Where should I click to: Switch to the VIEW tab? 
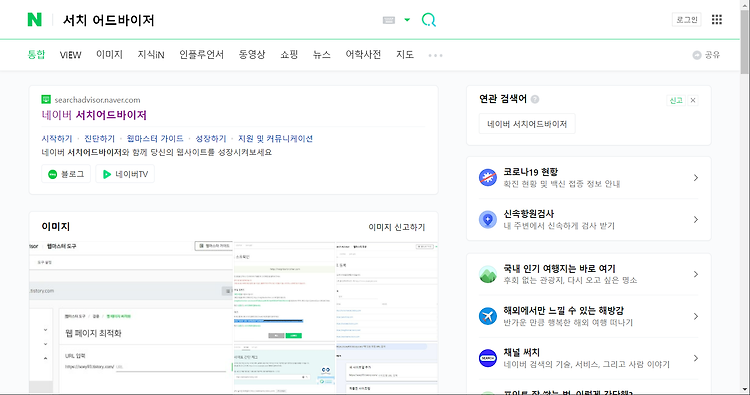tap(70, 55)
